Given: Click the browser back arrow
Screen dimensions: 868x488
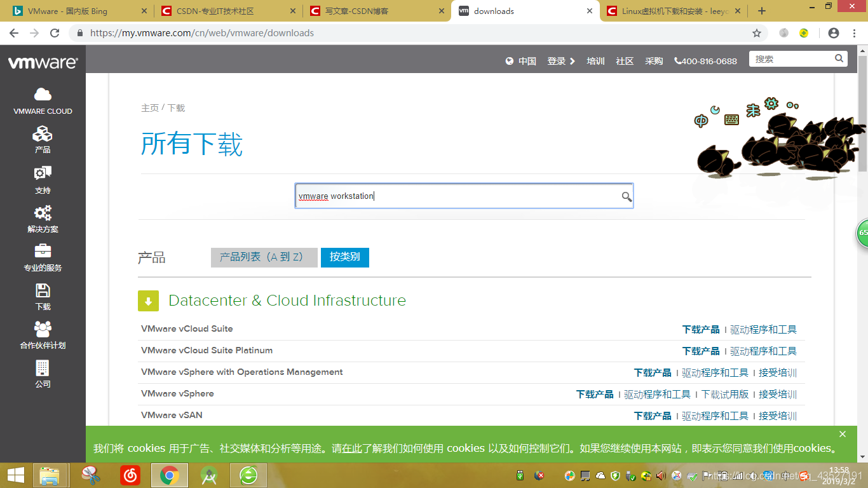Looking at the screenshot, I should coord(14,33).
